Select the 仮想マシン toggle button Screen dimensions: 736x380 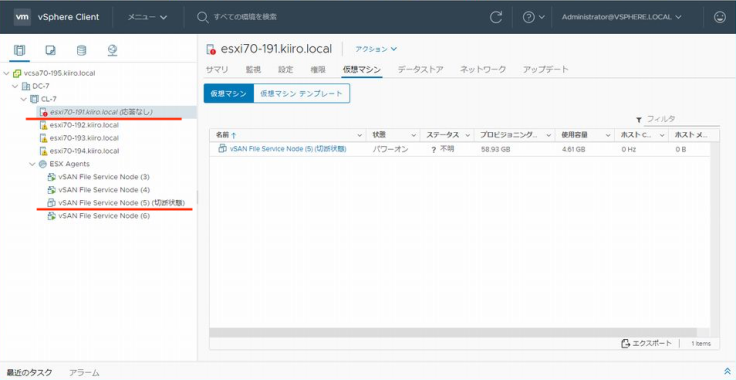(229, 93)
